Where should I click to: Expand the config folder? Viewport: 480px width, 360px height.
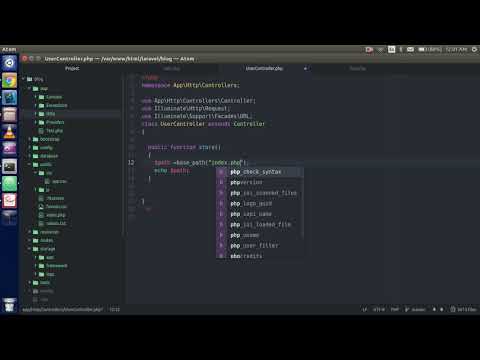click(30, 148)
